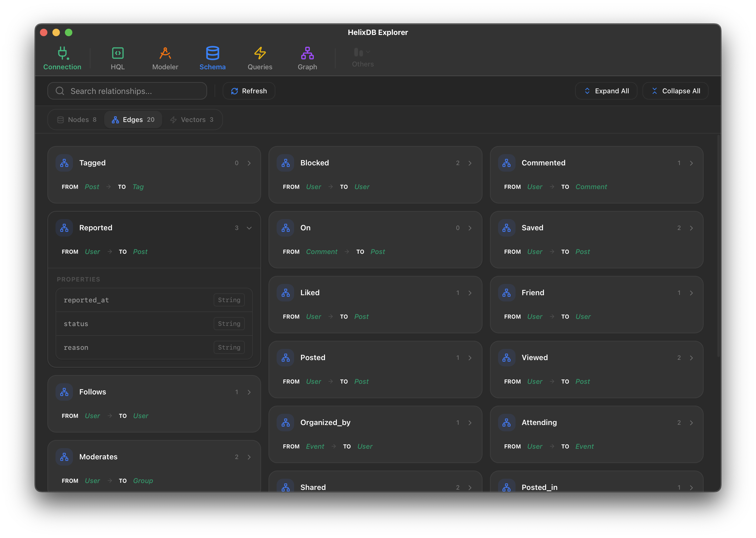Image resolution: width=756 pixels, height=538 pixels.
Task: Open the HQL code editor icon
Action: coord(118,53)
